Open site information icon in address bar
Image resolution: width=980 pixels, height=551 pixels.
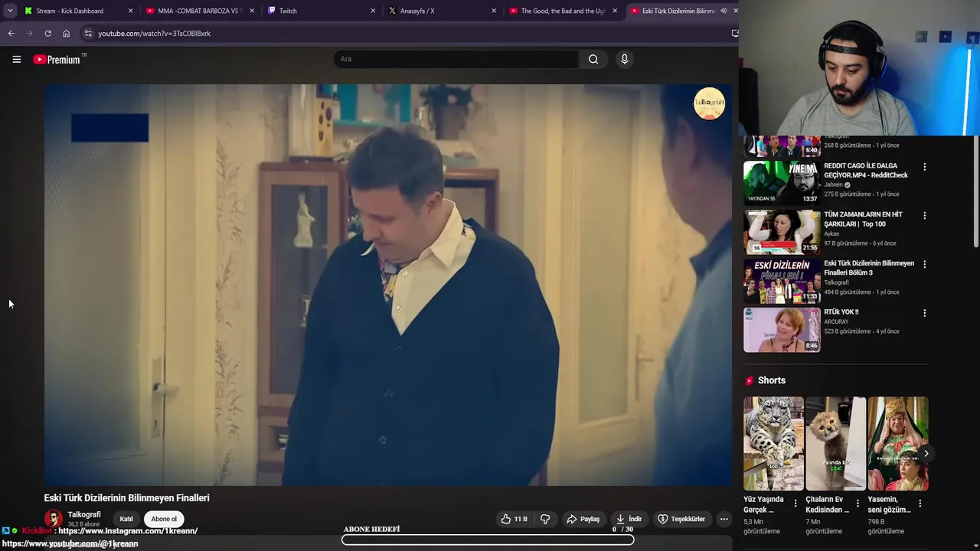(88, 34)
